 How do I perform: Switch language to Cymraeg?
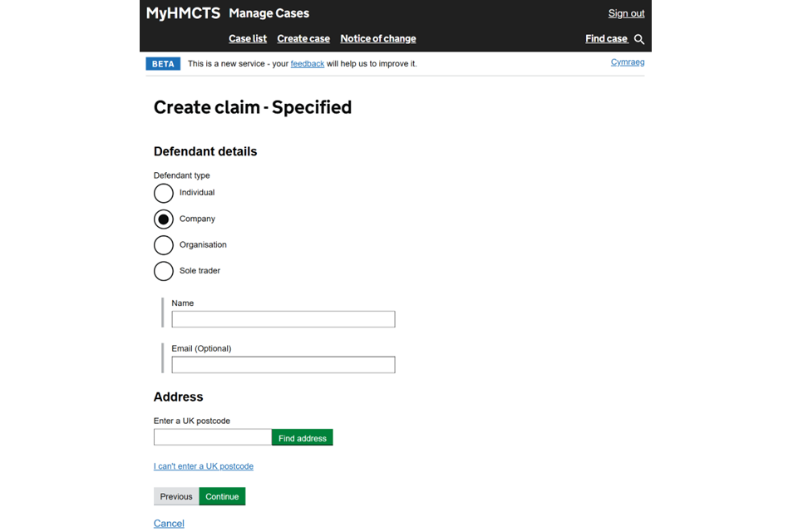(x=628, y=62)
